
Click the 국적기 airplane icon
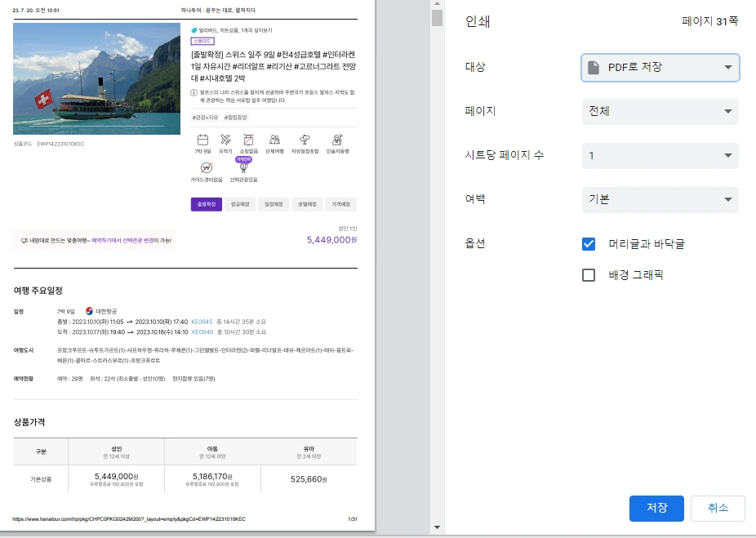pos(225,140)
